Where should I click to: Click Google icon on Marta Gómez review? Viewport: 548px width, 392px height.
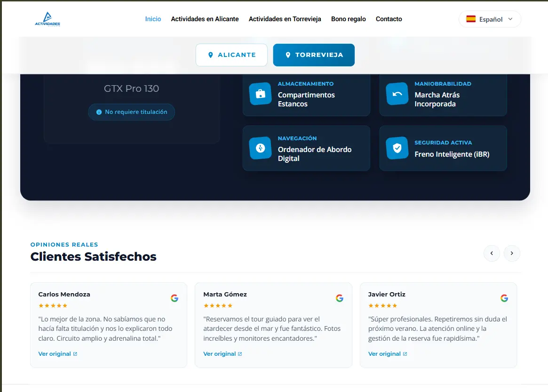click(339, 298)
